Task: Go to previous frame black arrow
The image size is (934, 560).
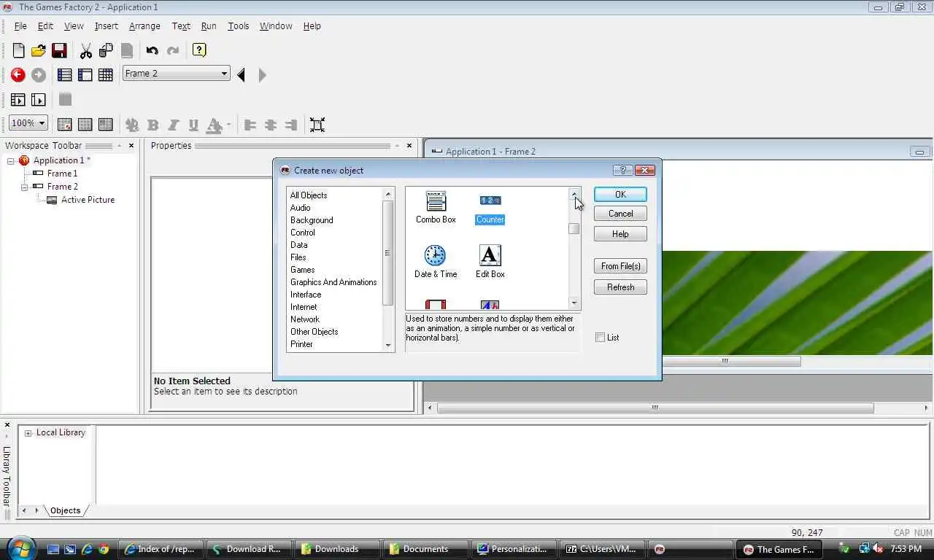Action: click(x=242, y=75)
